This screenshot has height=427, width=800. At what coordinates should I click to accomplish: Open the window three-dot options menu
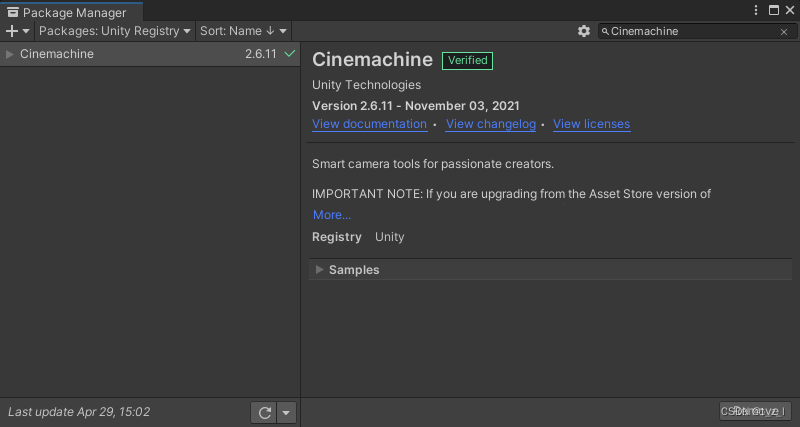[x=757, y=10]
